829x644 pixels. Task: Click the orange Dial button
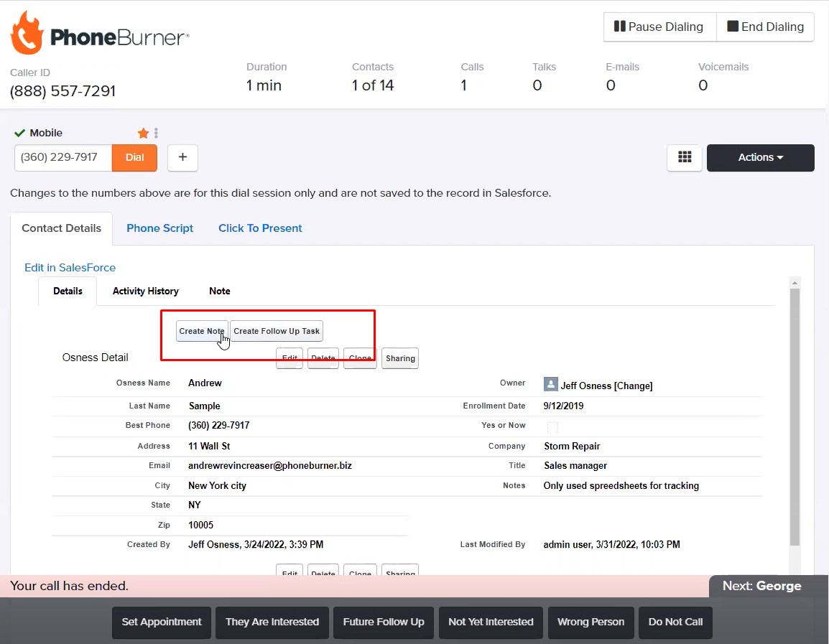(x=134, y=157)
